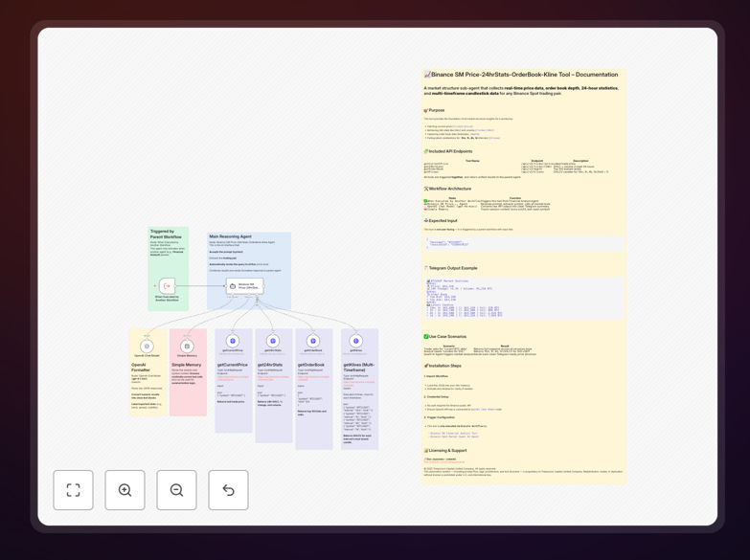Click the plus handle left of the trigger node

pos(154,286)
